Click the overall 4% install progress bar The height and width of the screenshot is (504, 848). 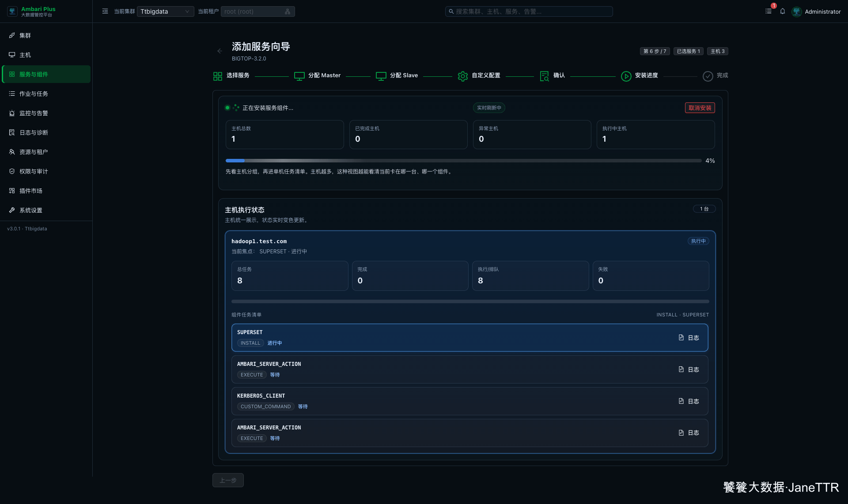[x=463, y=161]
